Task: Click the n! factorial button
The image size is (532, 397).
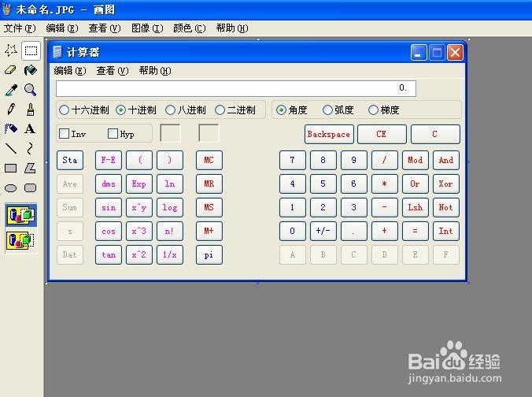Action: [x=170, y=232]
